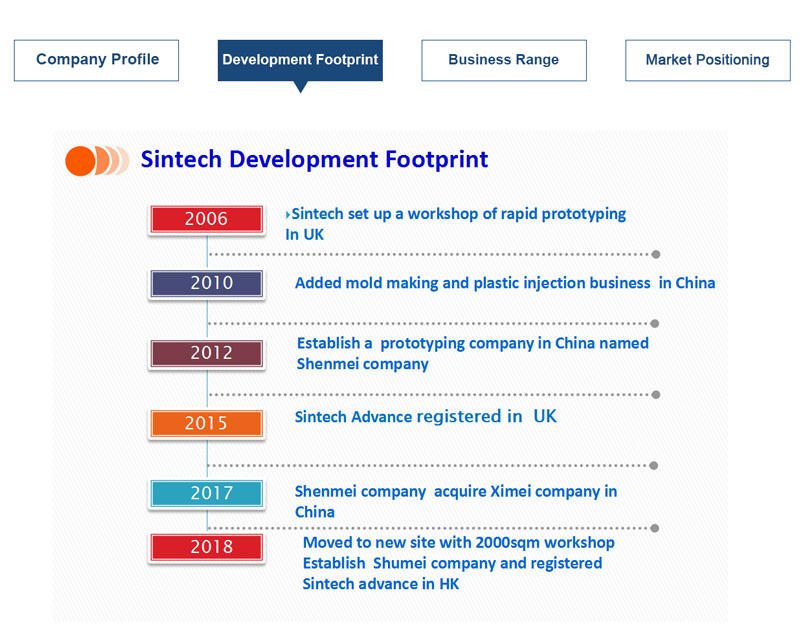The image size is (800, 640).
Task: Select the red 2018 year marker
Action: [207, 547]
